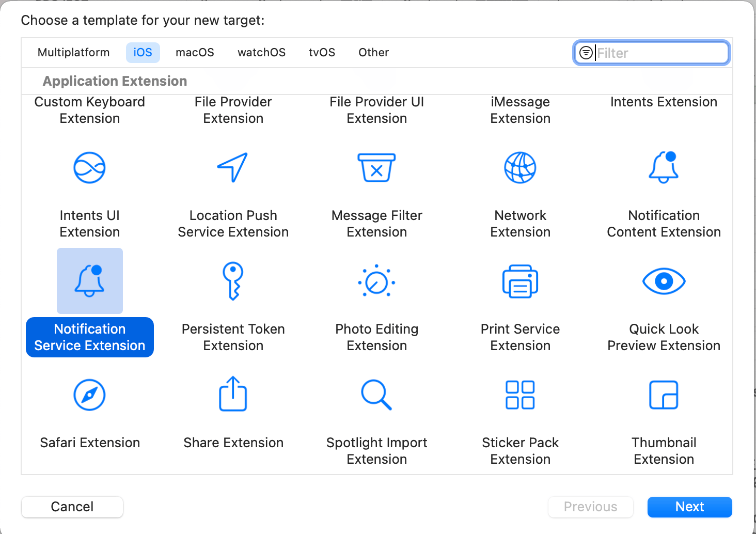The image size is (756, 534).
Task: Click the Network Extension label
Action: tap(521, 224)
